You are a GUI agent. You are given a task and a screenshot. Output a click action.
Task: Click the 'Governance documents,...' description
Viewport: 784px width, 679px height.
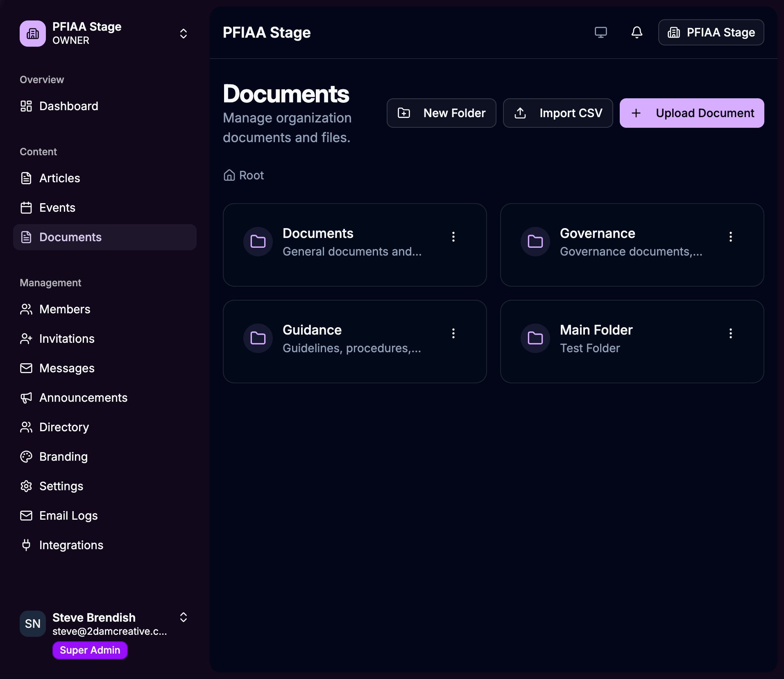pos(631,251)
